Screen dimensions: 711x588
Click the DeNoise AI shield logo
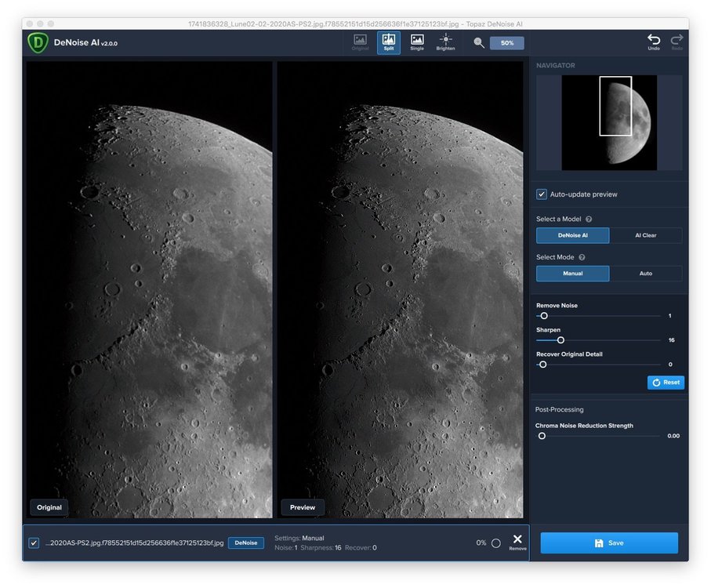[x=38, y=43]
